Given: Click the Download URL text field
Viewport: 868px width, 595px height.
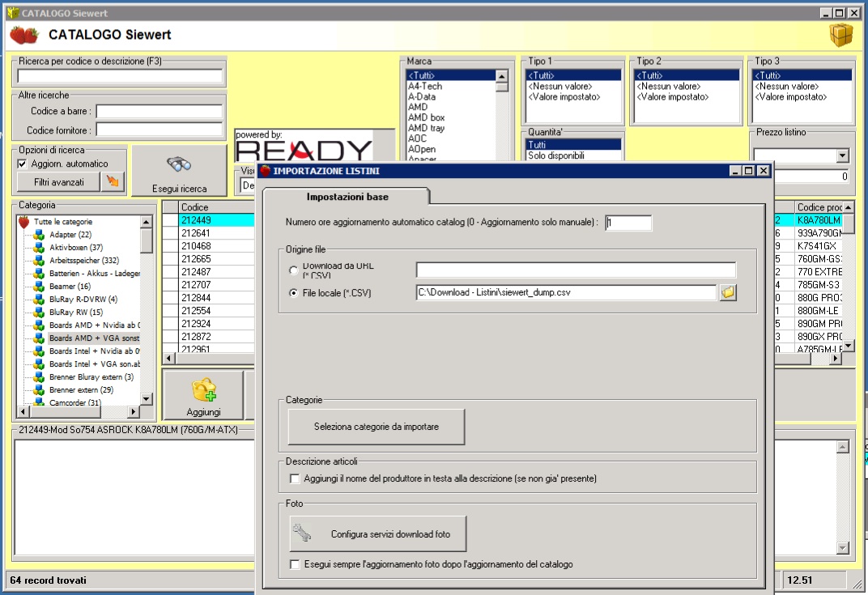Looking at the screenshot, I should tap(576, 270).
